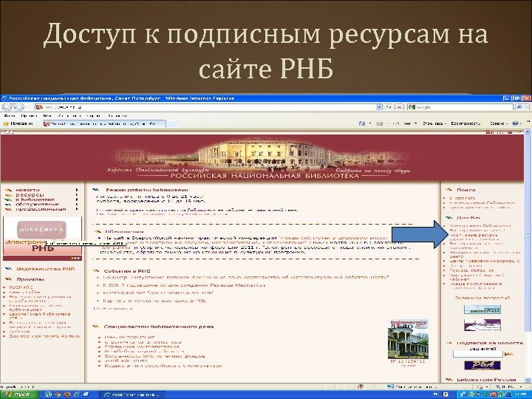This screenshot has height=399, width=532.
Task: Click the Windows Start (пуск) button
Action: pyautogui.click(x=20, y=395)
